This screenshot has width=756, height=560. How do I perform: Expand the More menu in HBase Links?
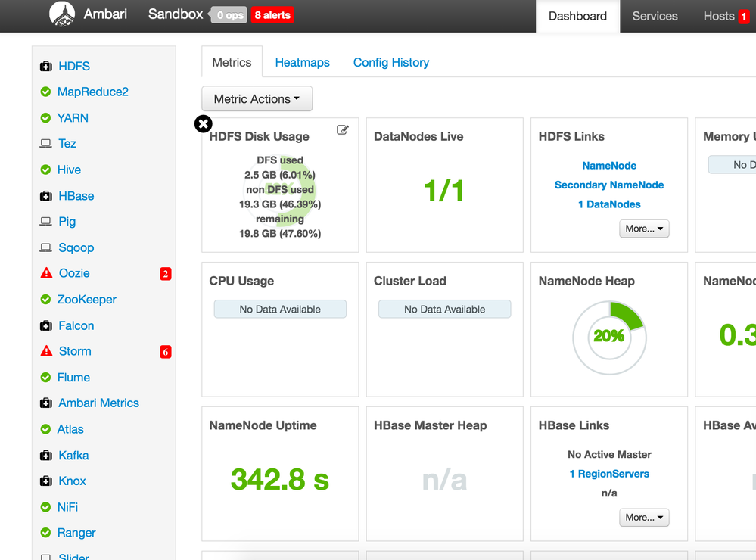(644, 518)
